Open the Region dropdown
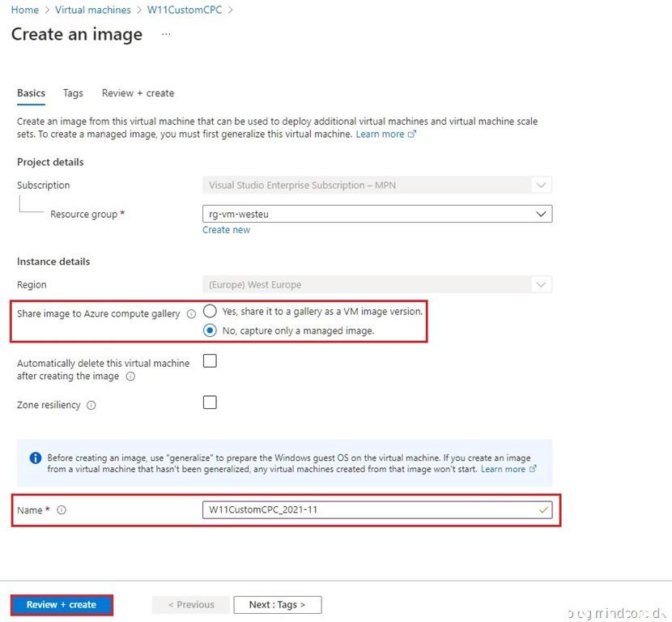 click(540, 284)
